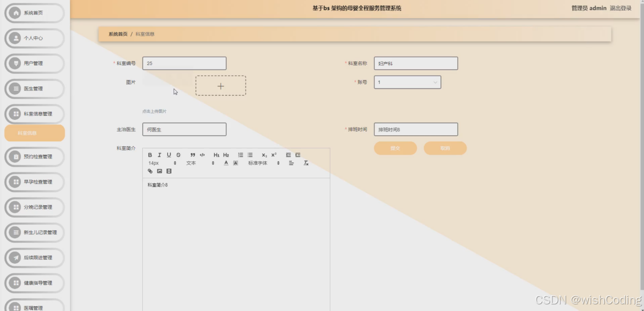
Task: Create a bulleted list
Action: [x=250, y=155]
